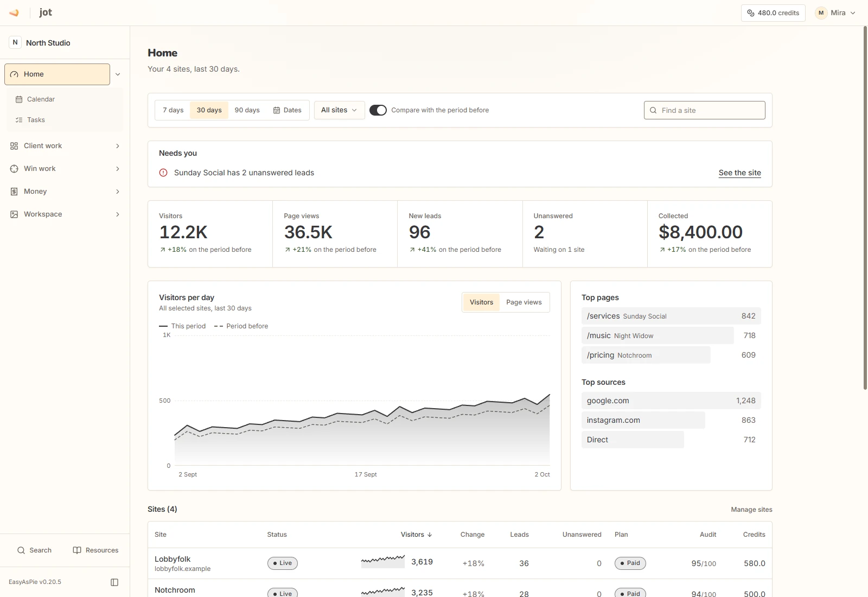
Task: Click Lobbyfolk Live status badge
Action: coord(283,563)
